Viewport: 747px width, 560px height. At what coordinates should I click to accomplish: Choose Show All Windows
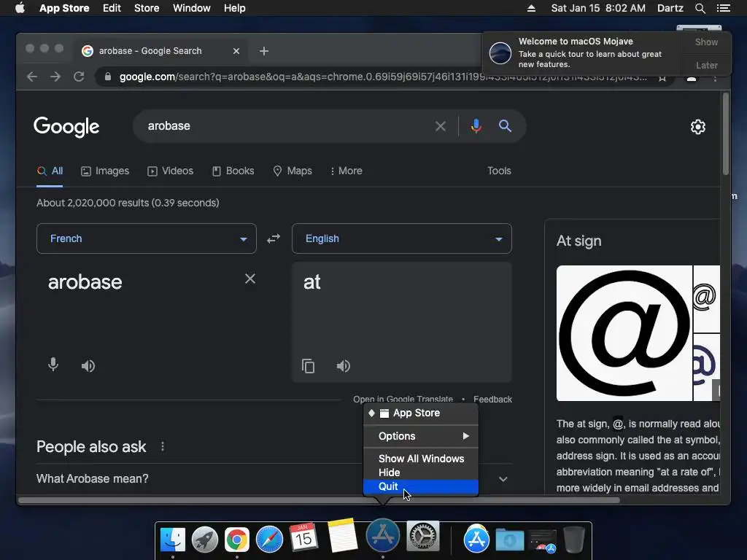pos(421,459)
